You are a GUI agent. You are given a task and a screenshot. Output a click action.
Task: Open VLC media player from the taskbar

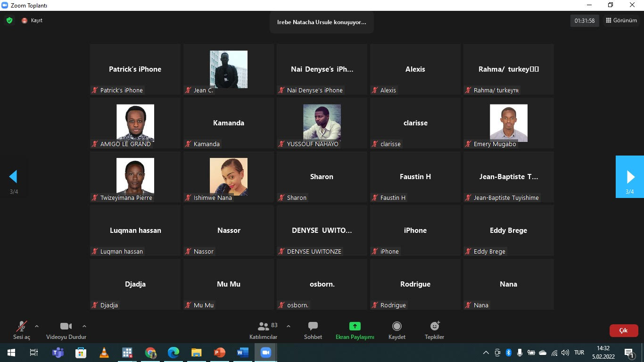[104, 353]
